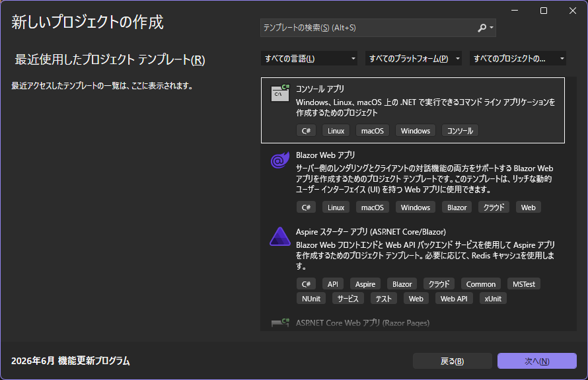Viewport: 588px width, 380px height.
Task: Select the Aspire スターター アプリ template title
Action: [371, 232]
